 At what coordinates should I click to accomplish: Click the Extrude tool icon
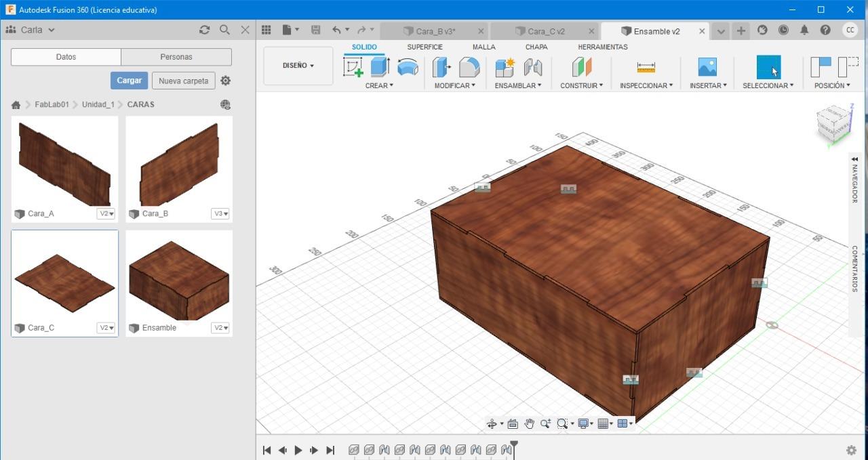pos(380,67)
